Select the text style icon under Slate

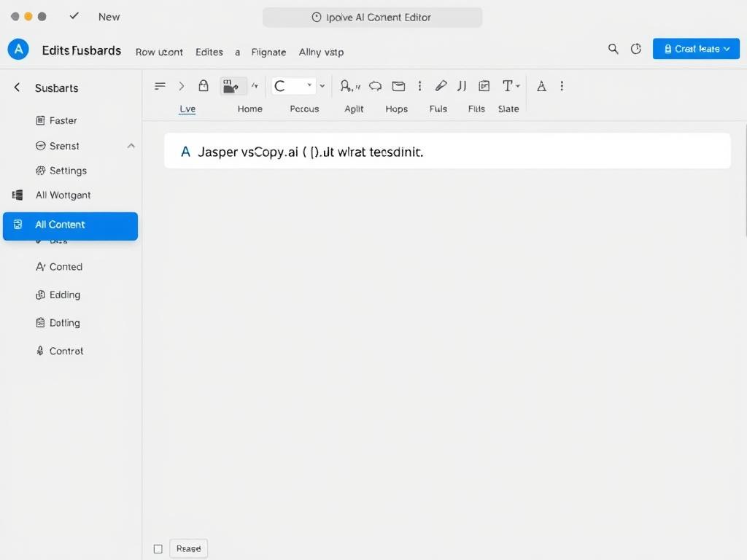[508, 85]
